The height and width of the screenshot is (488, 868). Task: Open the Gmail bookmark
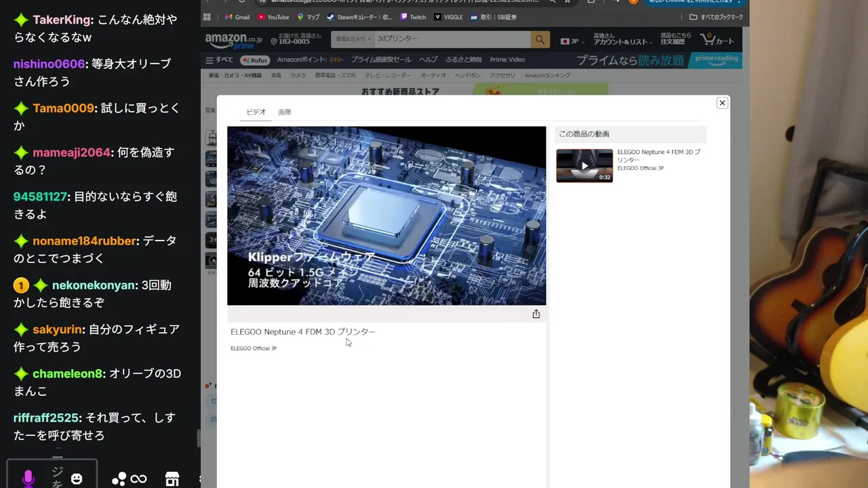(237, 17)
